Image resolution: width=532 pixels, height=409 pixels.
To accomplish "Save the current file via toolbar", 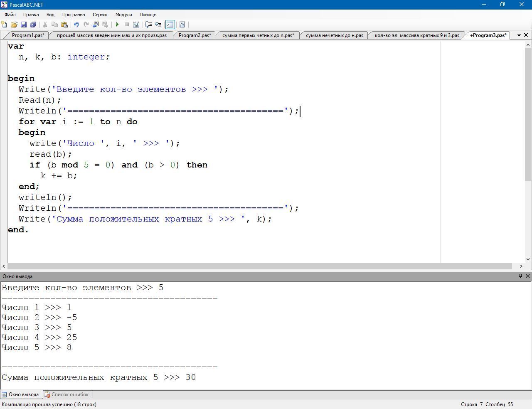I will (x=24, y=25).
